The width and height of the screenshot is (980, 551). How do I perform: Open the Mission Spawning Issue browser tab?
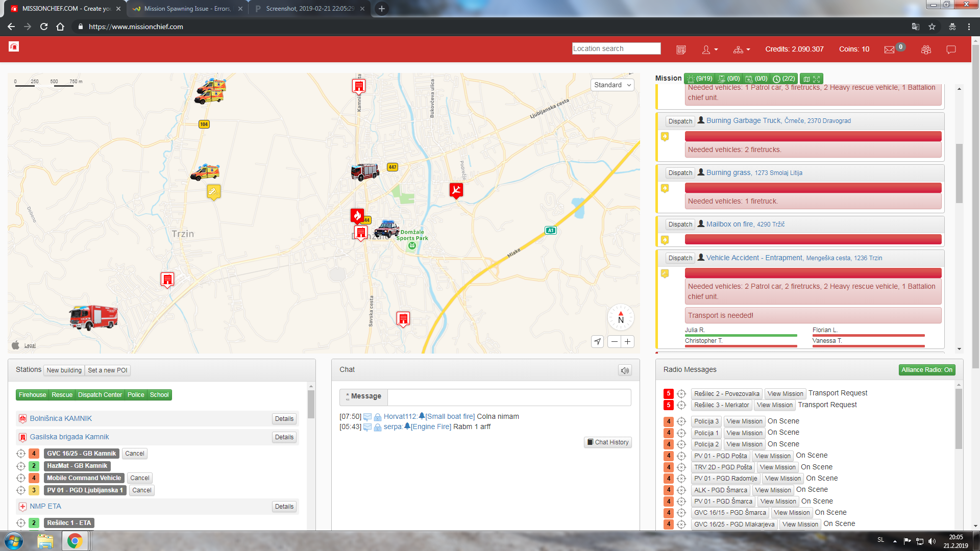click(186, 9)
